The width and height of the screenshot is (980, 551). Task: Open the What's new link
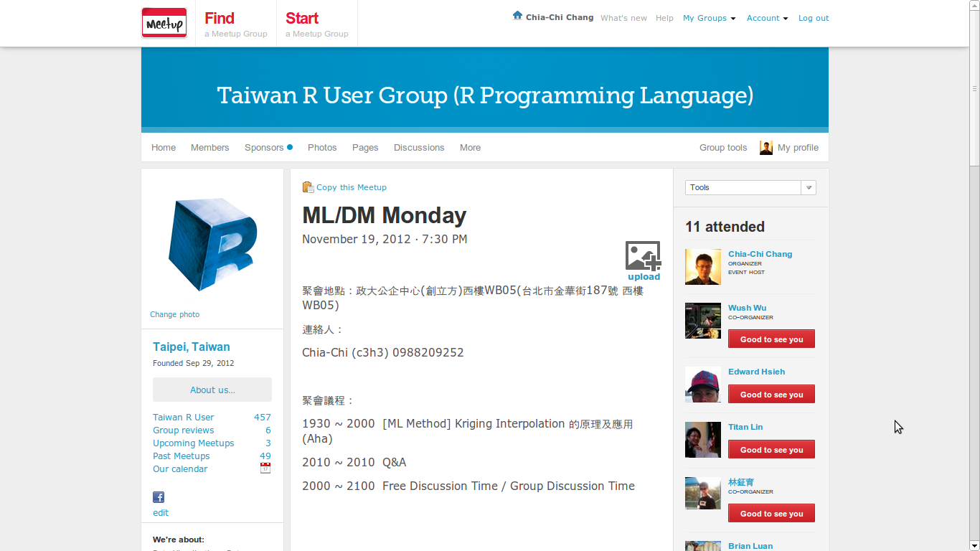pos(623,18)
